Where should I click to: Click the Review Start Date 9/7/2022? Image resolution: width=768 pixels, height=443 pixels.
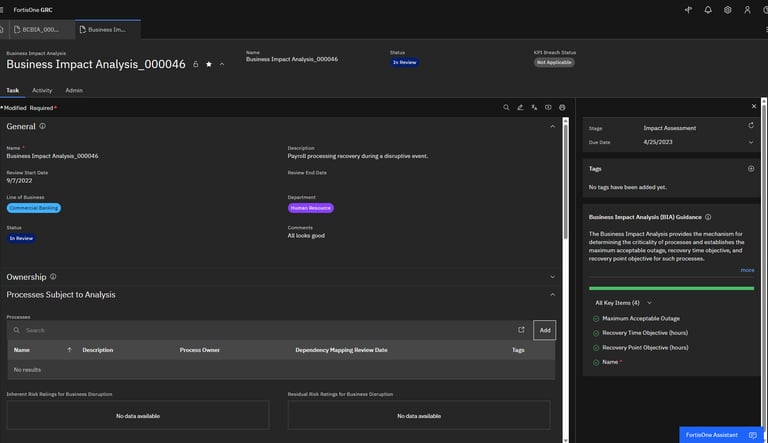point(19,180)
